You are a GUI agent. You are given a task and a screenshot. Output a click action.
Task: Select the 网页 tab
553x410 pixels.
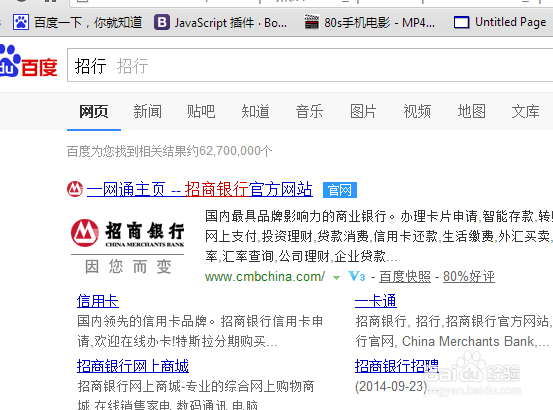coord(93,112)
